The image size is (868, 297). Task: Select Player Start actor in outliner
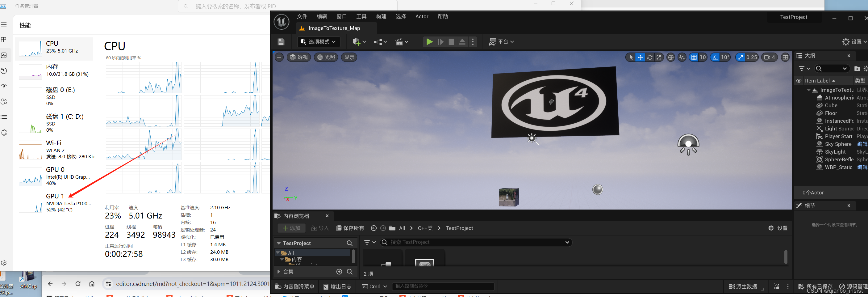838,137
